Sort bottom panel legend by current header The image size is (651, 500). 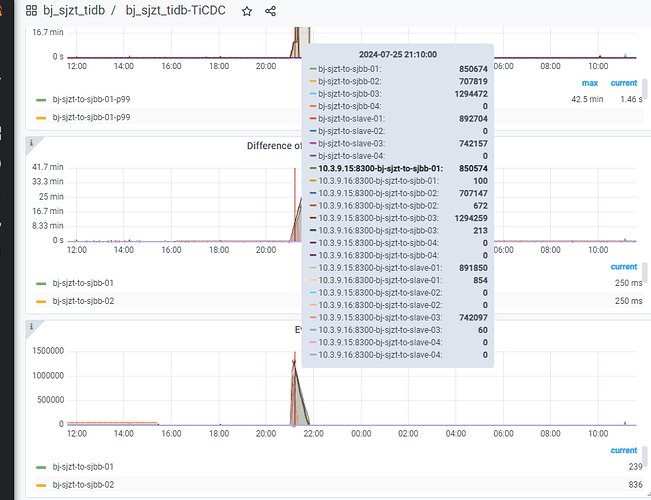pyautogui.click(x=623, y=451)
